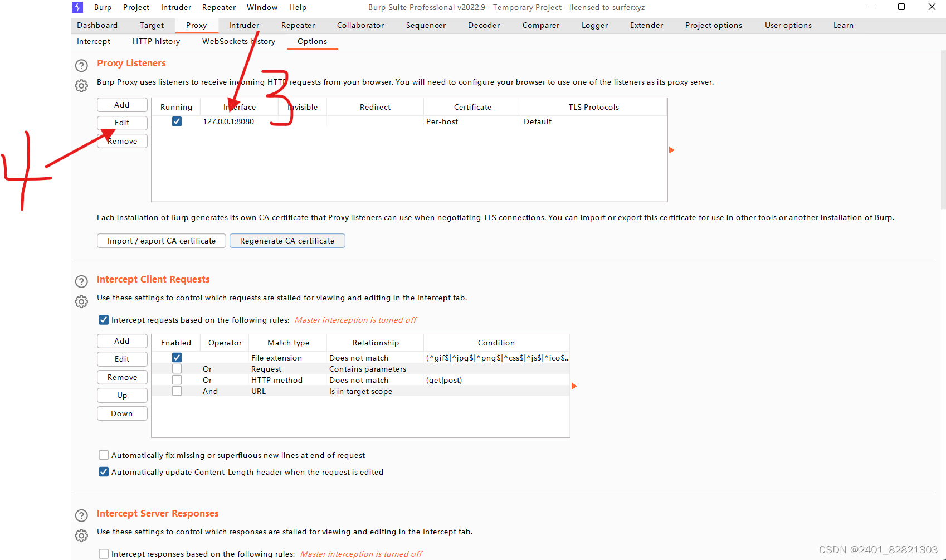This screenshot has height=560, width=946.
Task: Add a new proxy listener
Action: click(x=122, y=105)
